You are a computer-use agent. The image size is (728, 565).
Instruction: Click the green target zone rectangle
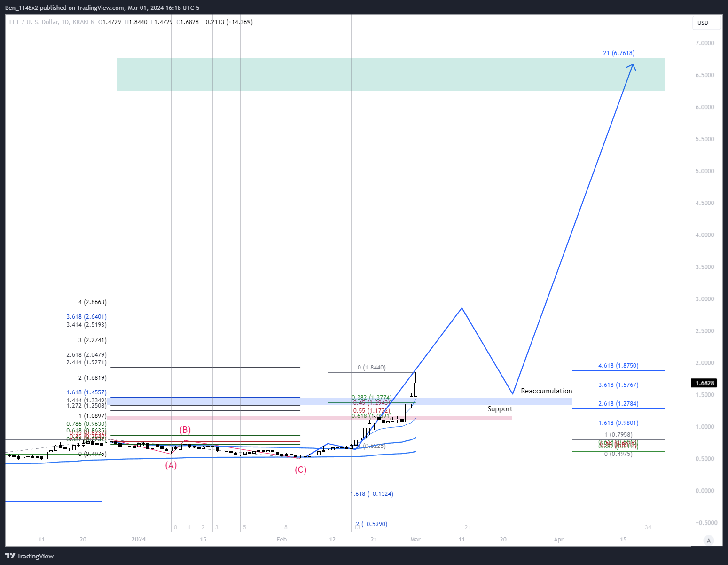pyautogui.click(x=390, y=74)
